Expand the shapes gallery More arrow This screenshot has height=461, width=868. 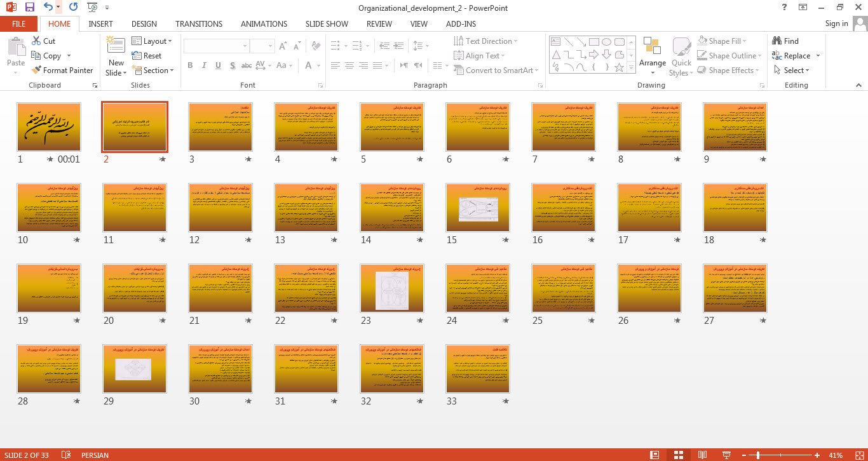[x=631, y=66]
